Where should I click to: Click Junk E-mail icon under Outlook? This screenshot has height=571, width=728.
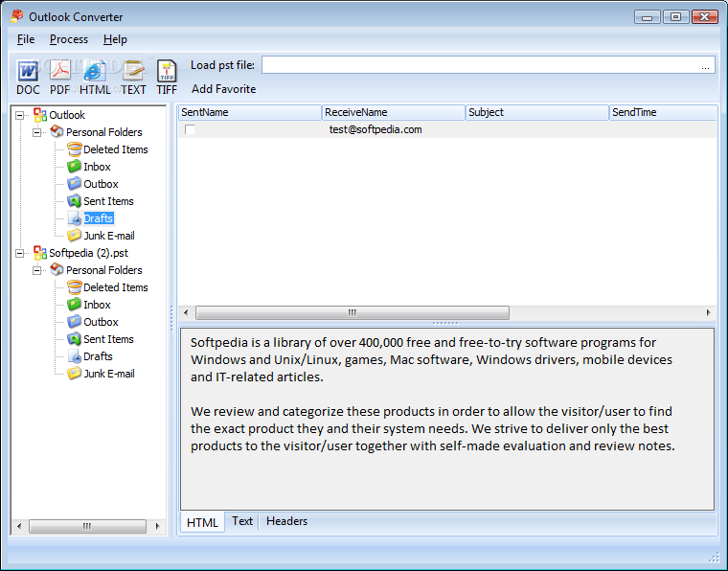[75, 236]
